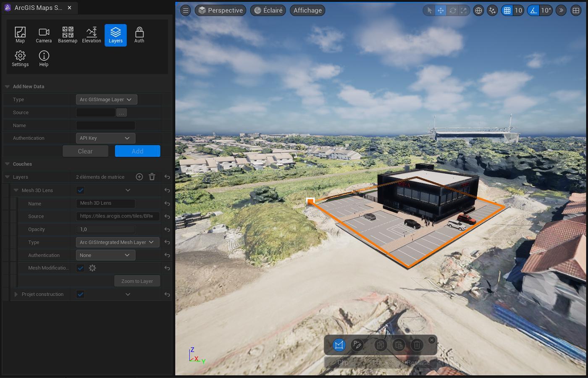Image resolution: width=588 pixels, height=378 pixels.
Task: Click the blue Add button
Action: [x=137, y=151]
